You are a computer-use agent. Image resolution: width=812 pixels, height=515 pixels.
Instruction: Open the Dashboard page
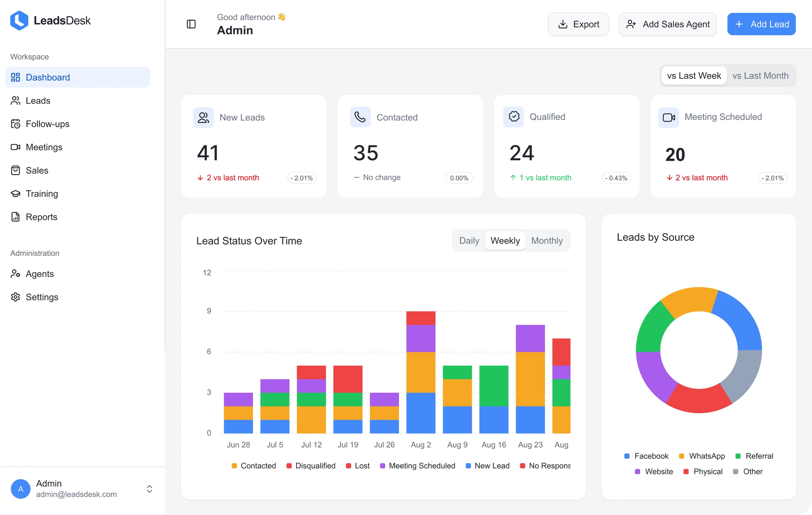coord(77,77)
